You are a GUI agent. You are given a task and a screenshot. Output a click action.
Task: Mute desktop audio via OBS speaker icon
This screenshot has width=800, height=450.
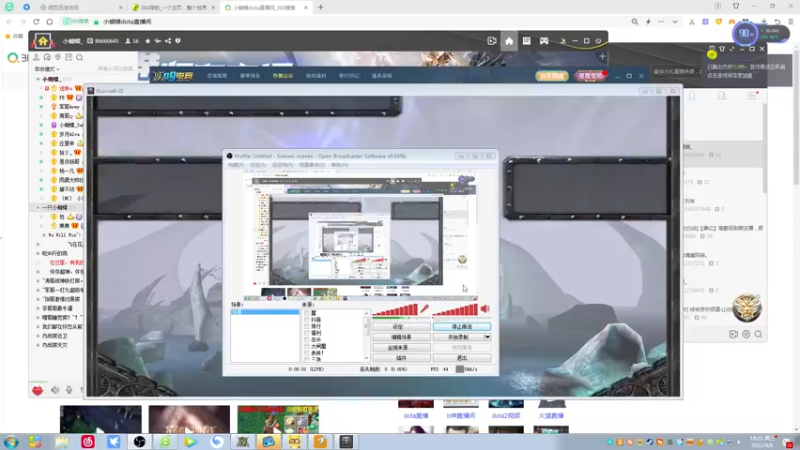click(485, 309)
